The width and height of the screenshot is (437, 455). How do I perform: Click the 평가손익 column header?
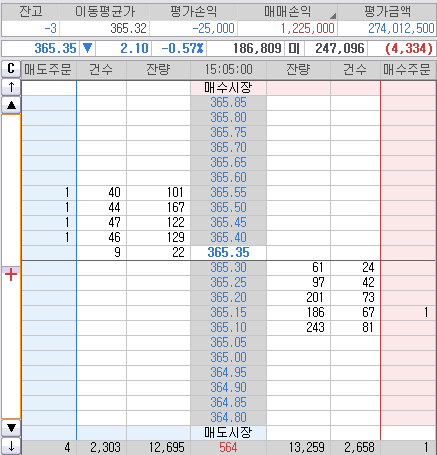point(194,12)
